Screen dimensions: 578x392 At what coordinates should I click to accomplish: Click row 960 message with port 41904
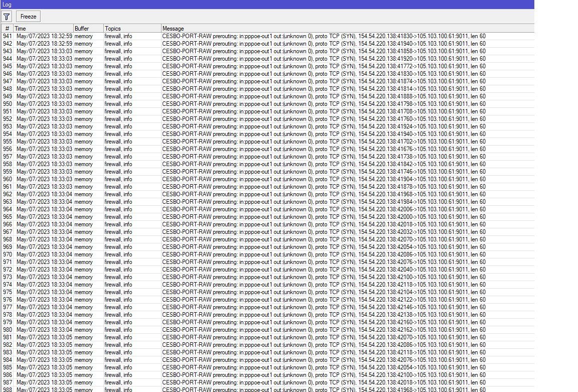(324, 179)
